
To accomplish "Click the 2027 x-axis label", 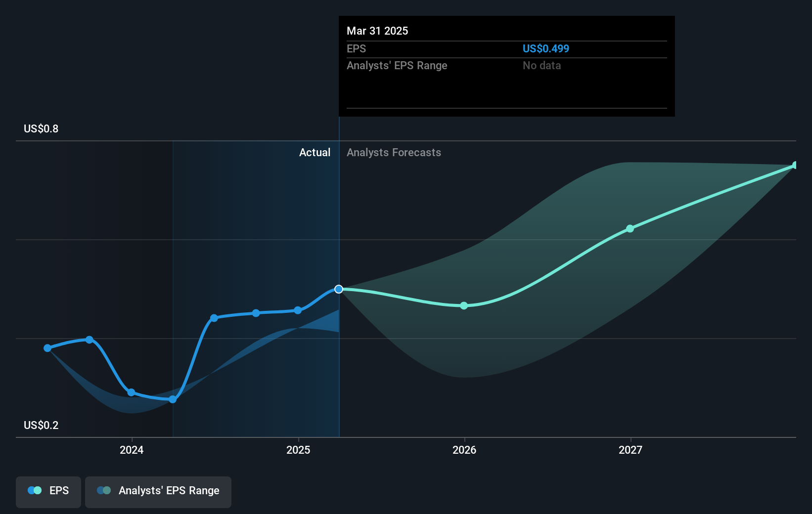I will [631, 450].
